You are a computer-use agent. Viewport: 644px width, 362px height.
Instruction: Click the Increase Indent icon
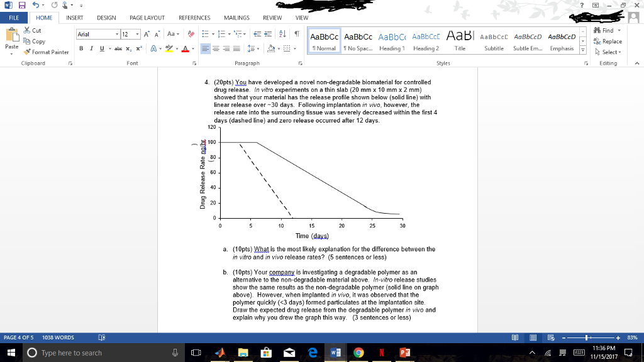tap(267, 34)
